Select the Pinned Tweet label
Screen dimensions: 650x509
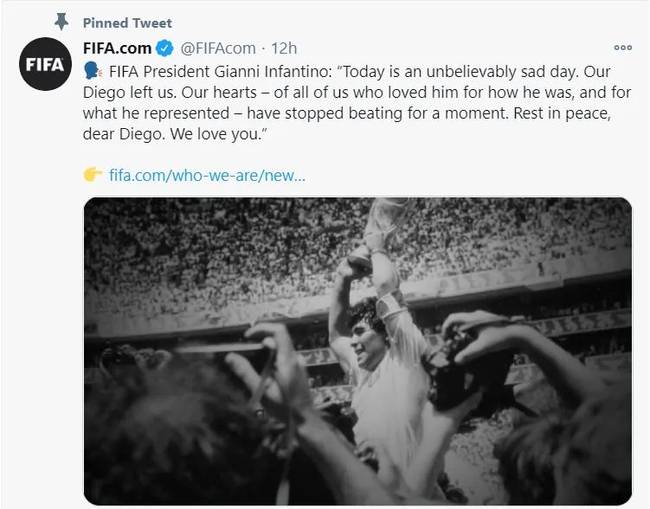coord(127,23)
